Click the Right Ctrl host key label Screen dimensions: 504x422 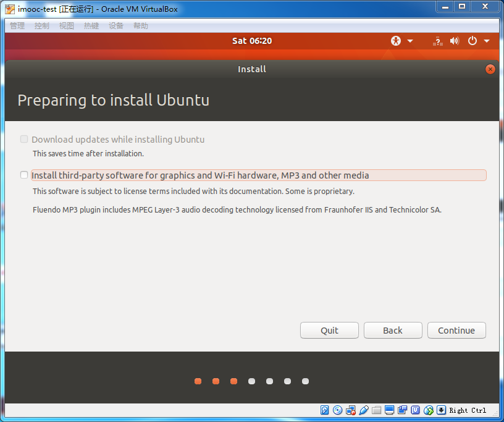[468, 410]
